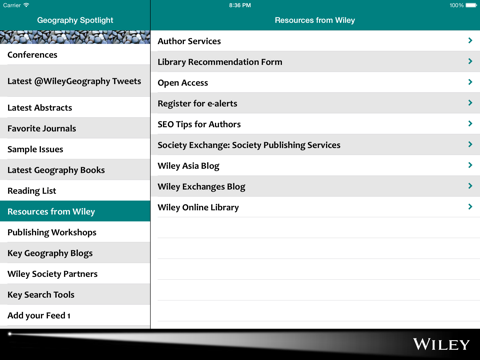Click the 8:36 PM clock
The height and width of the screenshot is (360, 480).
pos(240,5)
